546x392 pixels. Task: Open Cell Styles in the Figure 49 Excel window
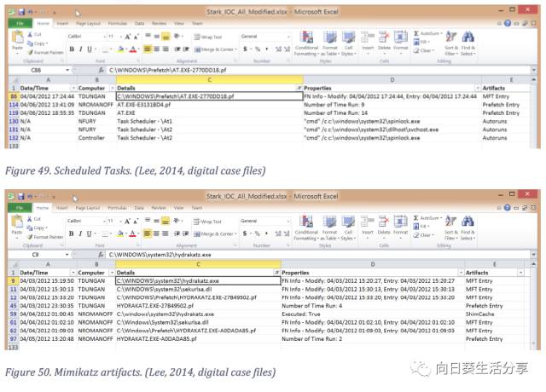click(349, 43)
